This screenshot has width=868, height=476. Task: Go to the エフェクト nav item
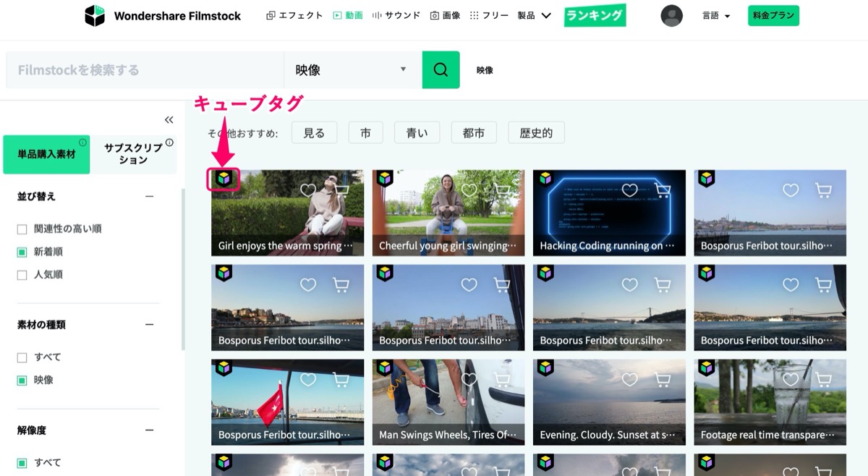294,15
